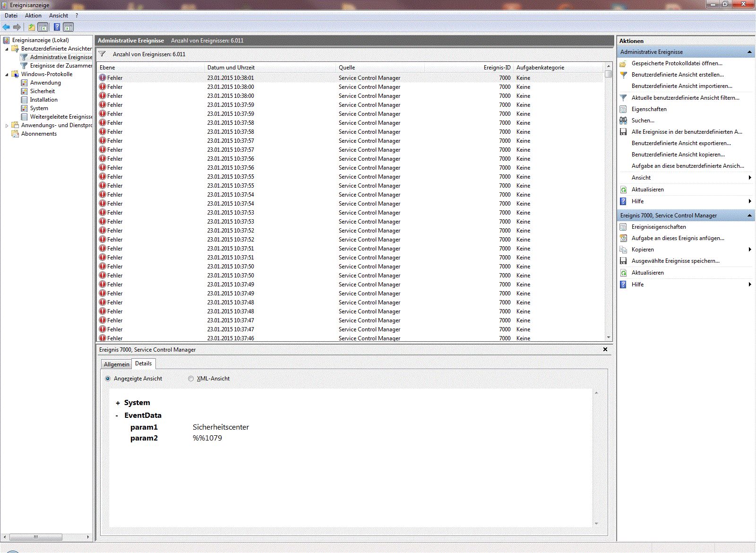This screenshot has height=553, width=756.
Task: Click the folder up-one-level toolbar icon
Action: pyautogui.click(x=31, y=27)
